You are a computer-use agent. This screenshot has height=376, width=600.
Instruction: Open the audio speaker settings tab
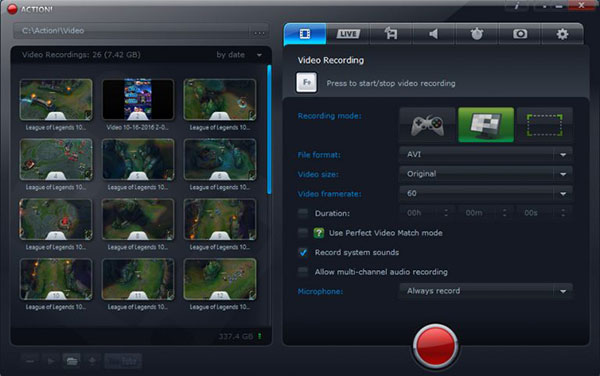point(434,34)
